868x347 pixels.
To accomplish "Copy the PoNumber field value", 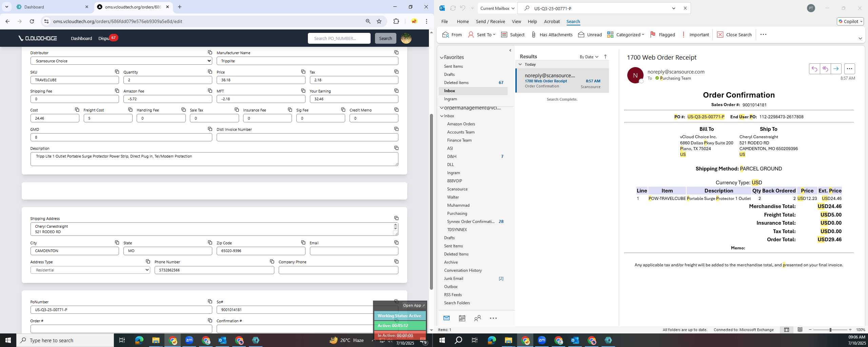I will coord(210,302).
